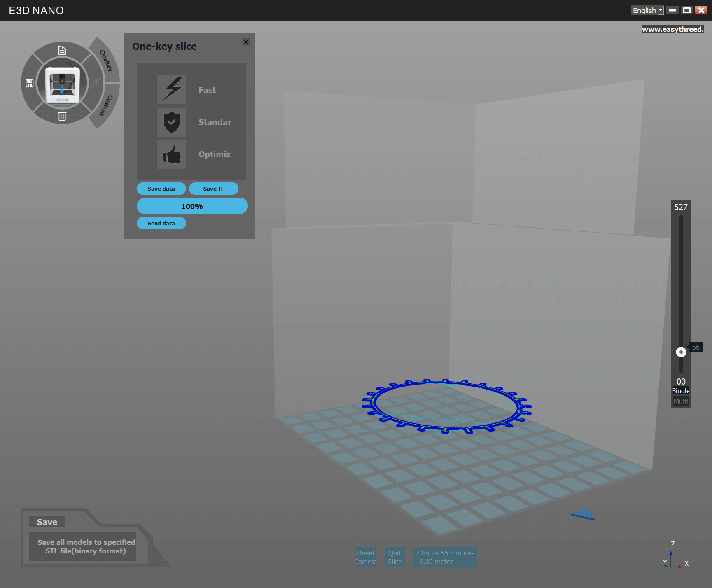The image size is (712, 588).
Task: Select the Fast lightning bolt icon
Action: click(172, 90)
